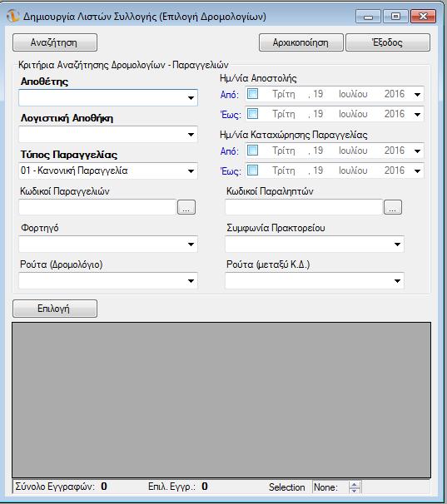Click the Selection label in the status bar

coord(286,487)
